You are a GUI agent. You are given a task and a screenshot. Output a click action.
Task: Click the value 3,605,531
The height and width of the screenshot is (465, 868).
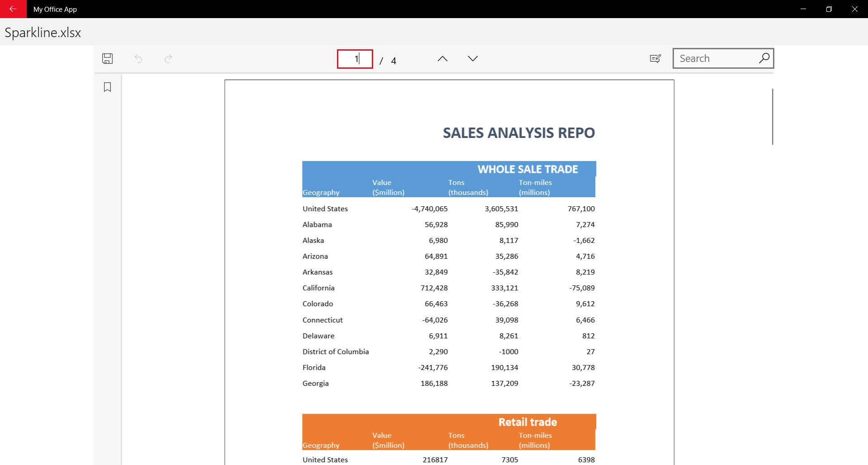click(501, 209)
